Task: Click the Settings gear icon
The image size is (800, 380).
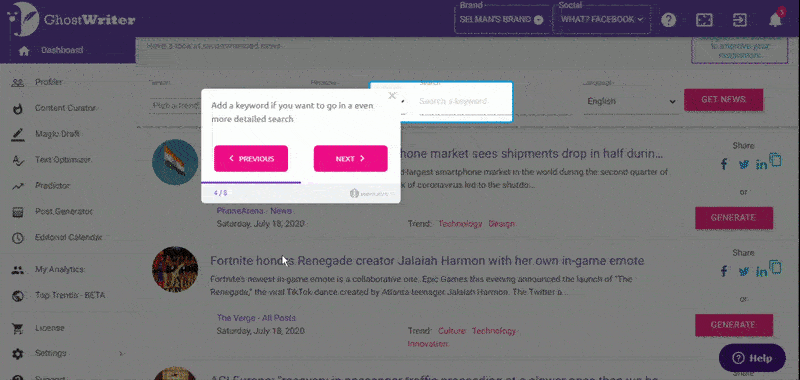Action: pos(18,353)
